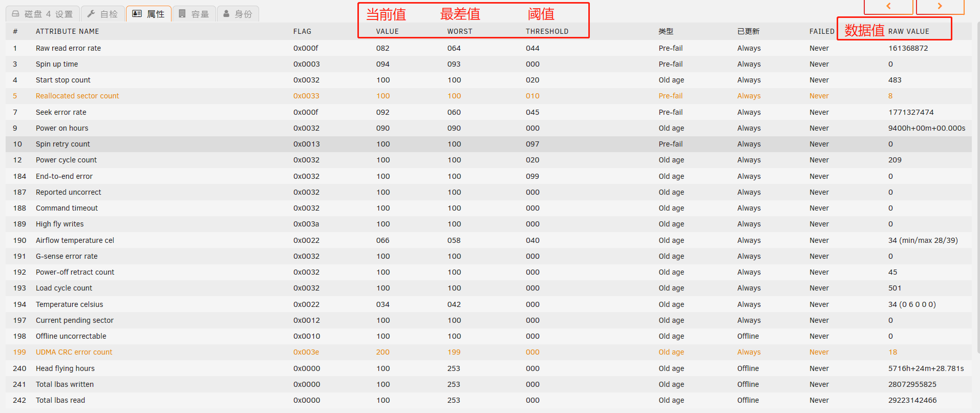Click the ID card icon on 属性 tab
The image size is (980, 413).
click(137, 14)
